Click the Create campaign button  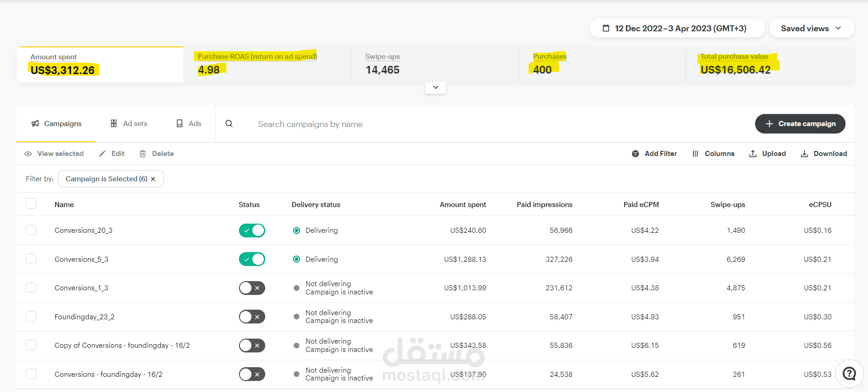click(x=800, y=124)
